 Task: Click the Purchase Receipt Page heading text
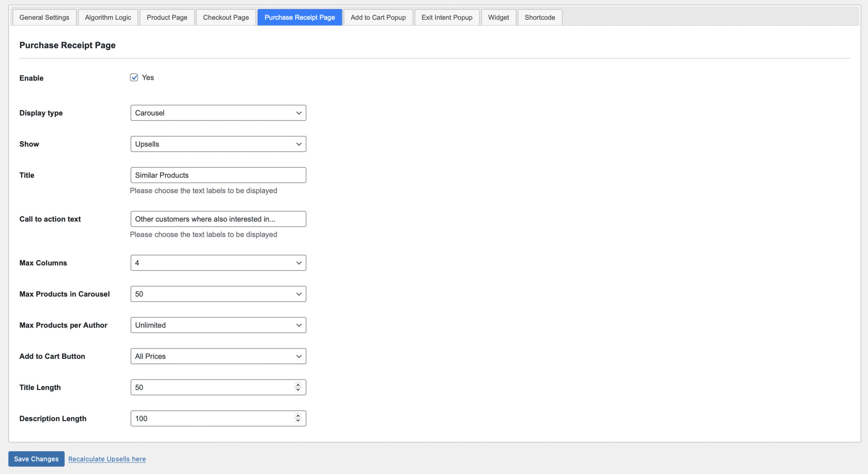[67, 45]
